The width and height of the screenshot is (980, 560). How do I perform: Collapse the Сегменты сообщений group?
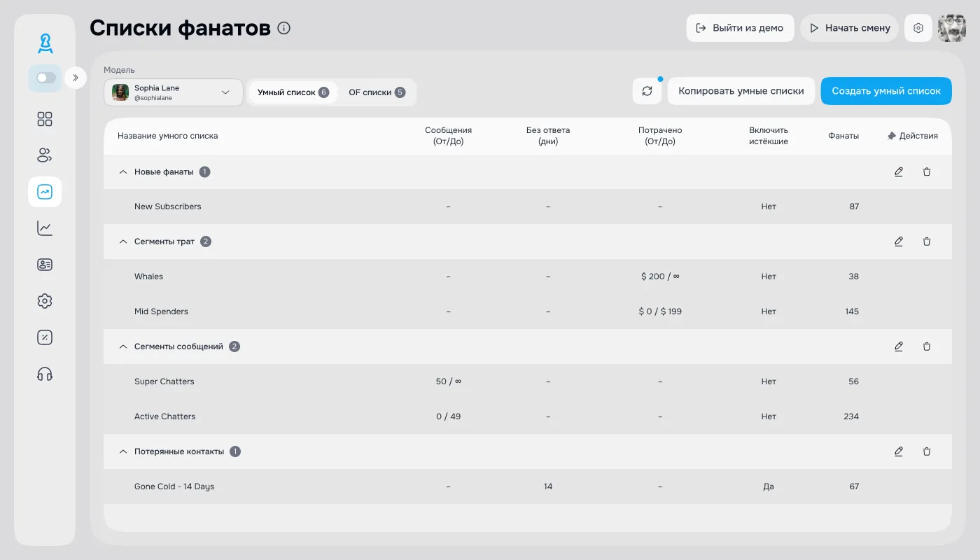tap(123, 346)
